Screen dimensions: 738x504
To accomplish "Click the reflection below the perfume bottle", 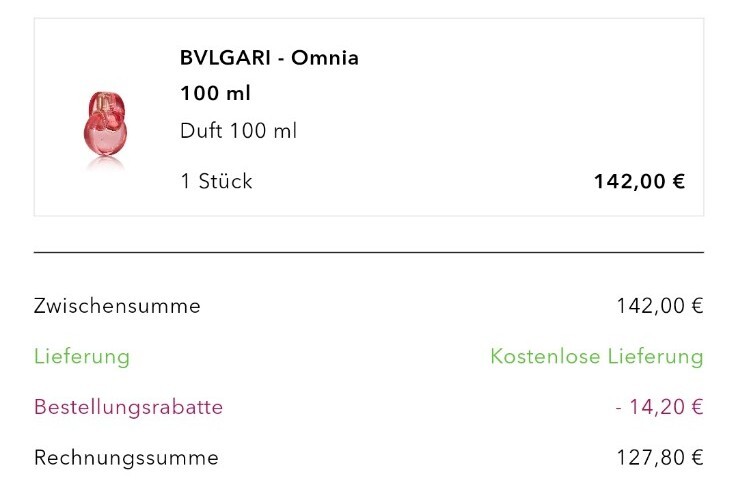I will [x=105, y=163].
